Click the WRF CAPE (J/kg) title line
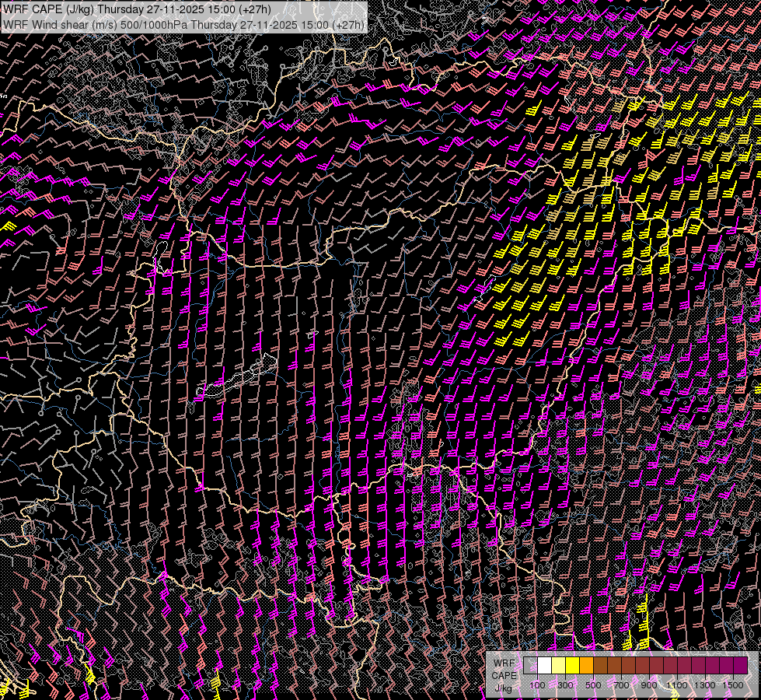Image resolution: width=761 pixels, height=700 pixels. (x=138, y=9)
